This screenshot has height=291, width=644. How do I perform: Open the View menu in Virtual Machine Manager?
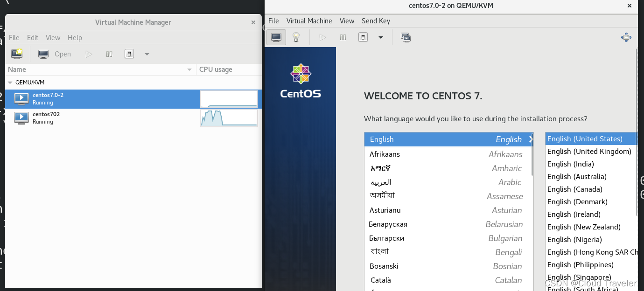(53, 38)
